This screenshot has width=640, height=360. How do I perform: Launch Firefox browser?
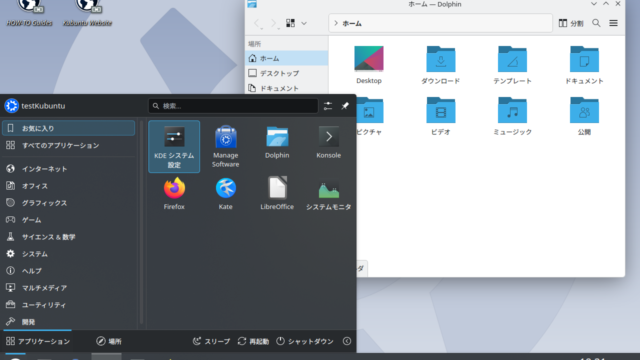tap(174, 193)
